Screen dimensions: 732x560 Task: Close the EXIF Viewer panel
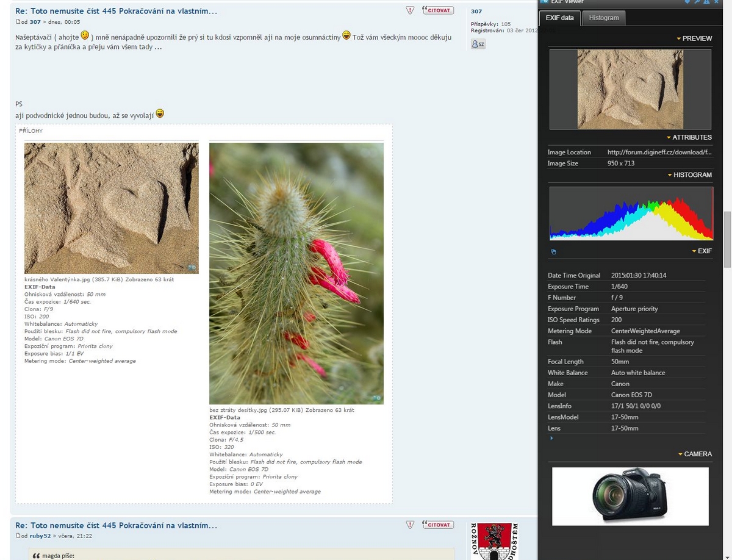716,2
